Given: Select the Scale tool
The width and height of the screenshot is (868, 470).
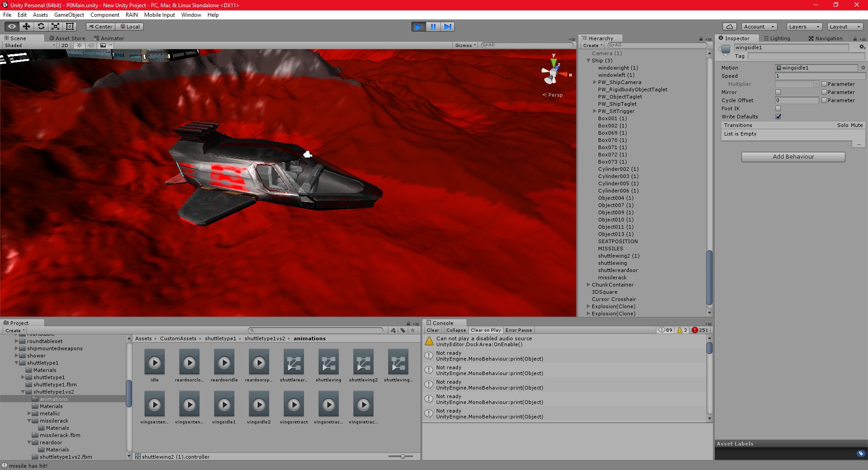Looking at the screenshot, I should [56, 27].
